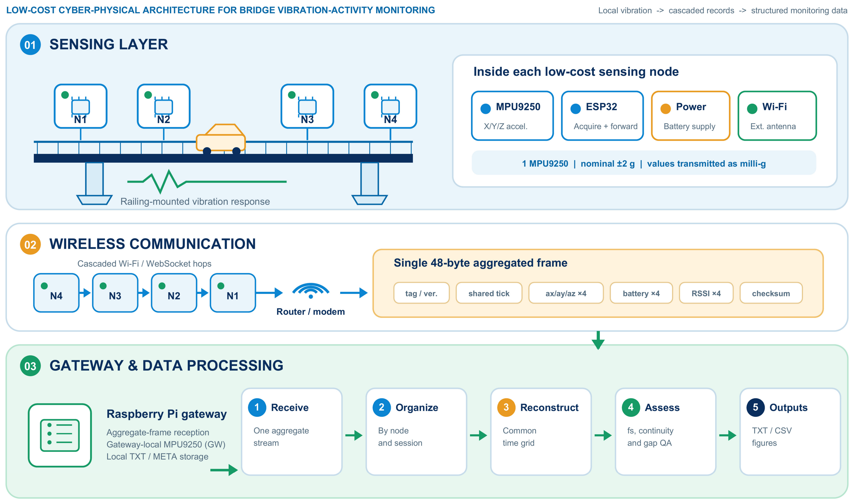Select the 'battery ×4' frame field
The image size is (854, 504).
641,293
